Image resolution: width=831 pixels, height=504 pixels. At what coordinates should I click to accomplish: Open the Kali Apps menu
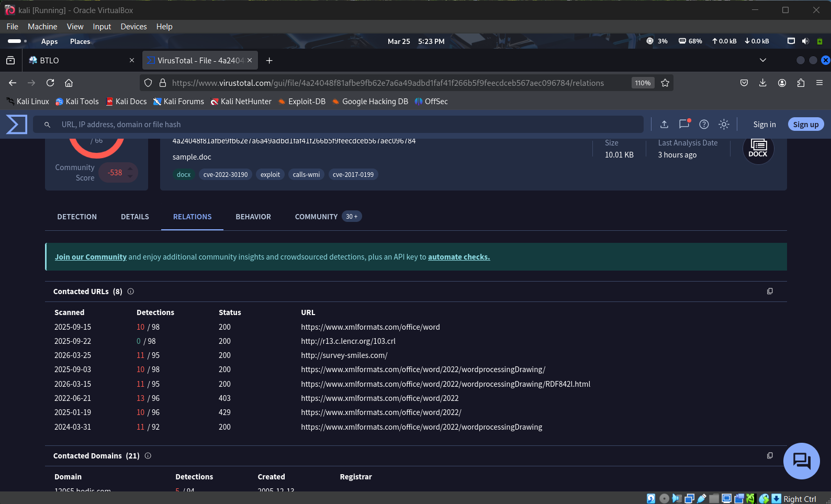point(49,41)
